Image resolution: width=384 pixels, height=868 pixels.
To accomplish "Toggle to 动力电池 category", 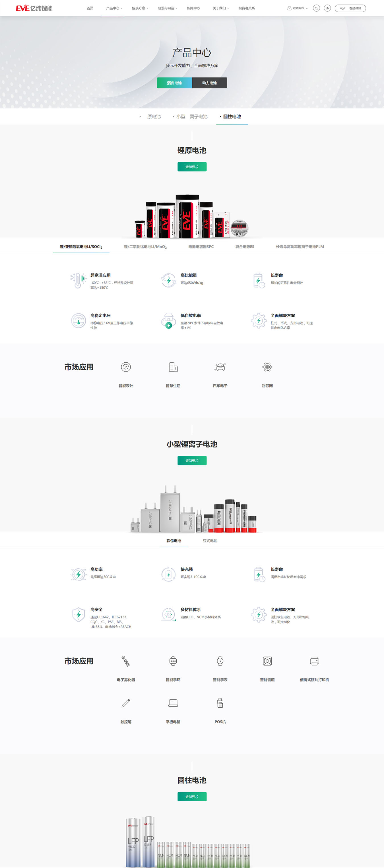I will click(209, 83).
